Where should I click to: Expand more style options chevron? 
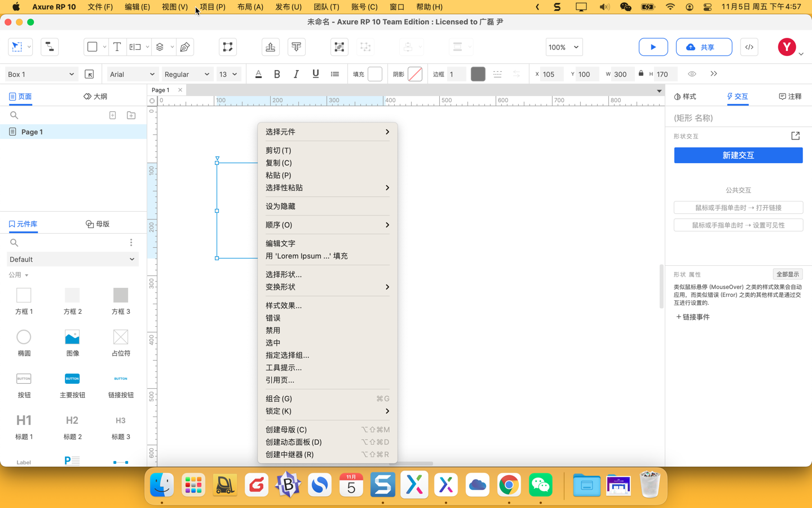(x=713, y=74)
